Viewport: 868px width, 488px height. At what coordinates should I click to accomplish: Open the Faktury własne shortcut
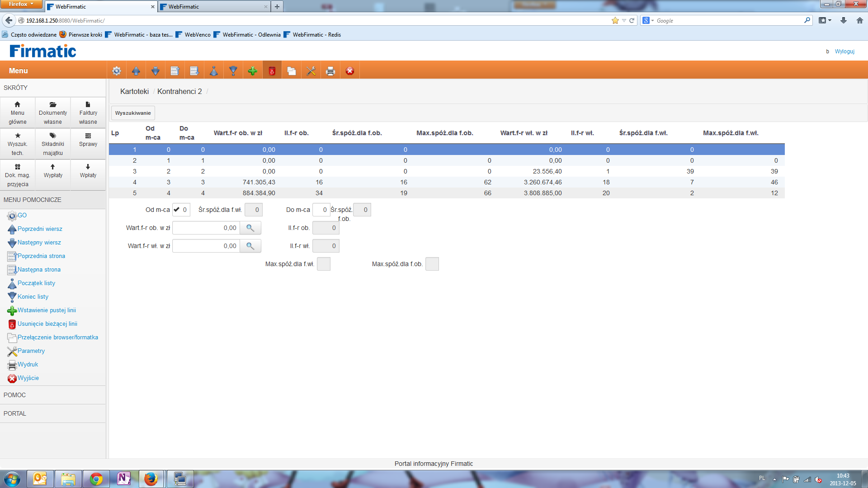click(x=88, y=113)
